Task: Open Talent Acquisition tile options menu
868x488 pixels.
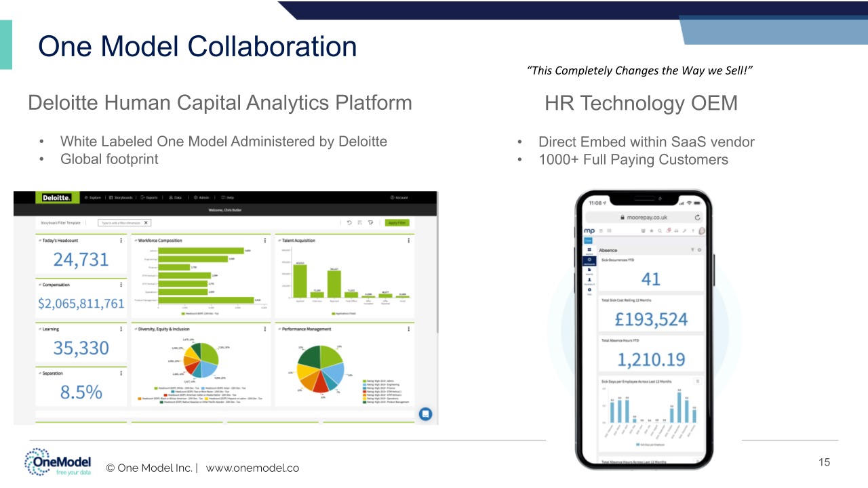Action: 409,240
